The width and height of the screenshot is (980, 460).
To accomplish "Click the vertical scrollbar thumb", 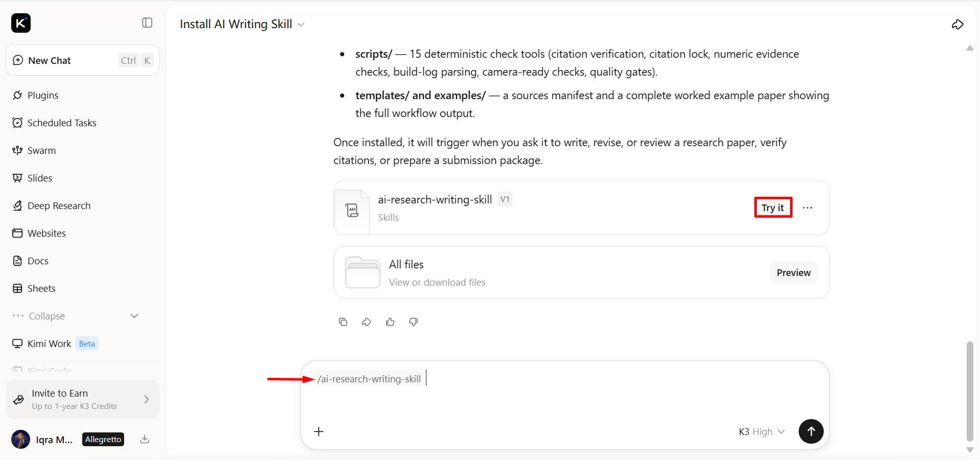I will tap(970, 391).
